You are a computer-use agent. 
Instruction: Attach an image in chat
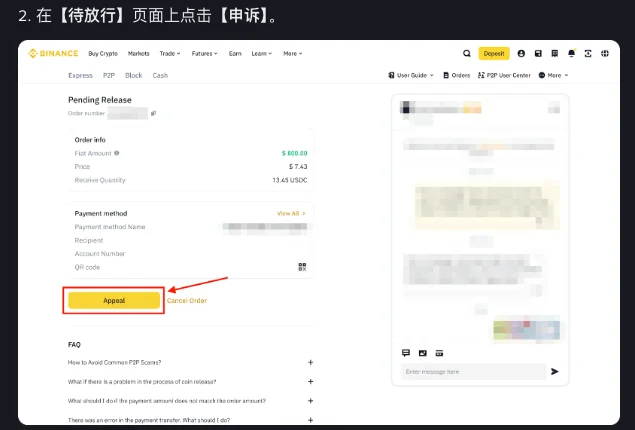pyautogui.click(x=422, y=353)
